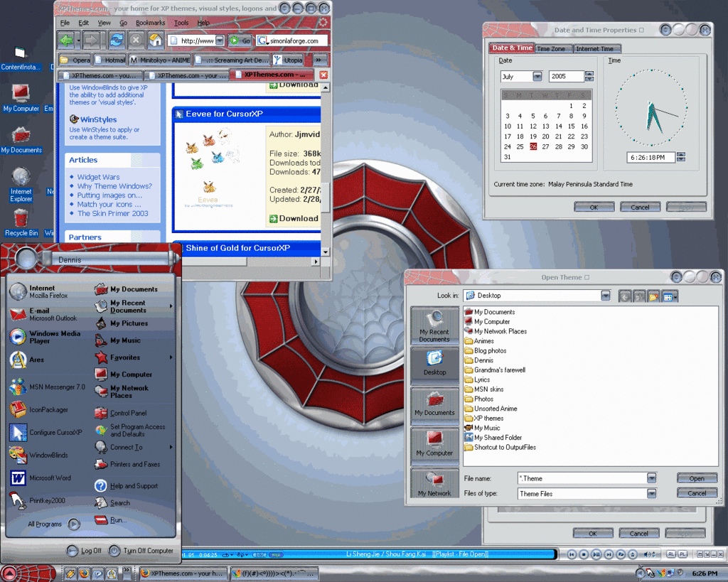Open the WinStyles link
This screenshot has width=728, height=582.
tap(98, 119)
